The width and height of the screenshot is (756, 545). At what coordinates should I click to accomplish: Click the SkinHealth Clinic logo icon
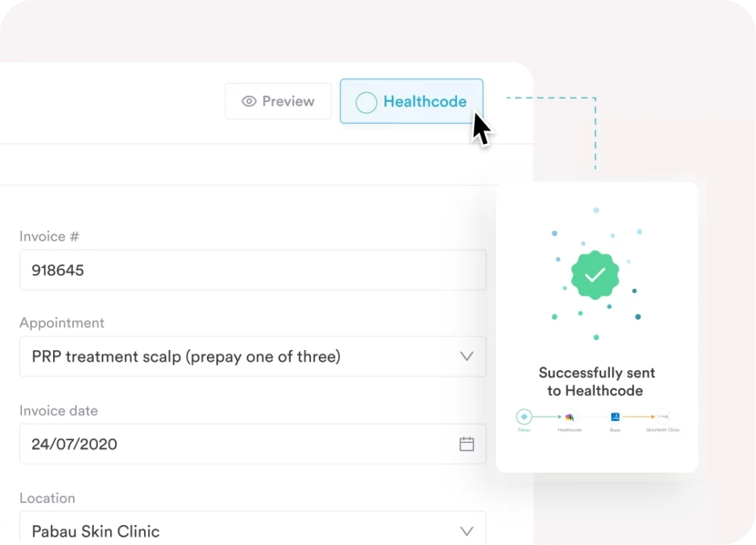pos(662,417)
